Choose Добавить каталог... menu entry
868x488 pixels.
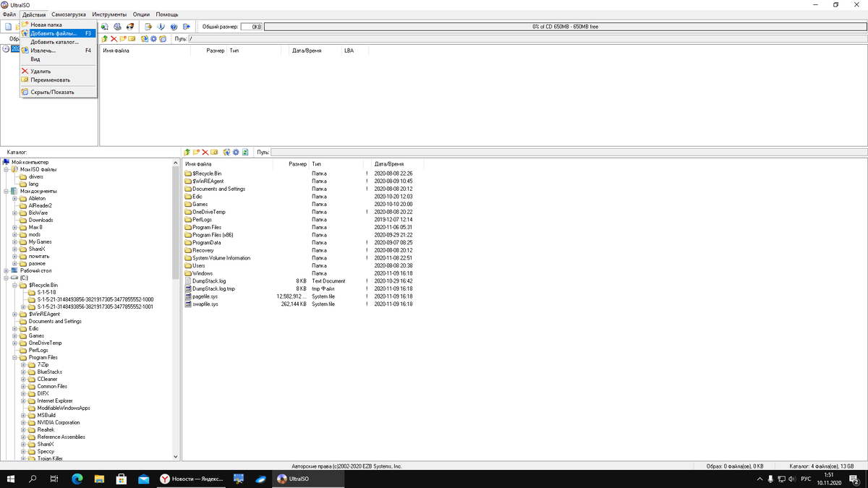click(x=58, y=42)
